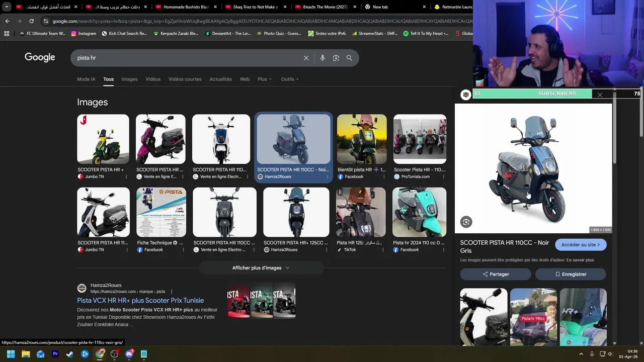
Task: Click the Partager button
Action: [496, 274]
